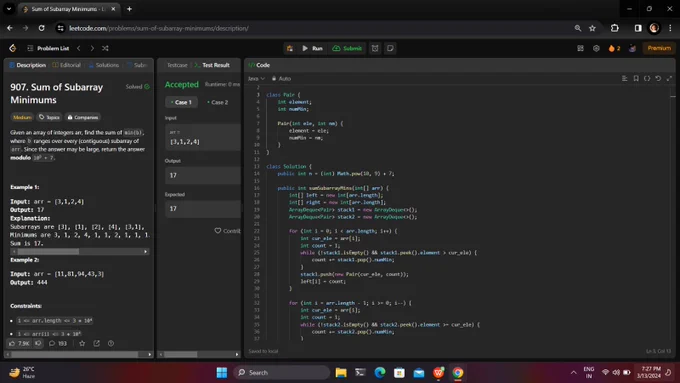The width and height of the screenshot is (680, 383).
Task: Click the Accepted result status text
Action: click(182, 85)
